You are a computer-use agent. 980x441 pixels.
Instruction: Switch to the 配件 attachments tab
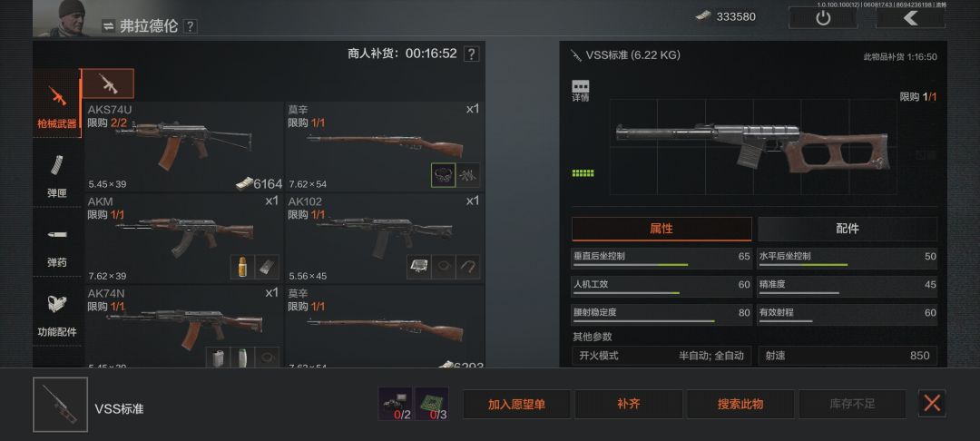pos(848,229)
